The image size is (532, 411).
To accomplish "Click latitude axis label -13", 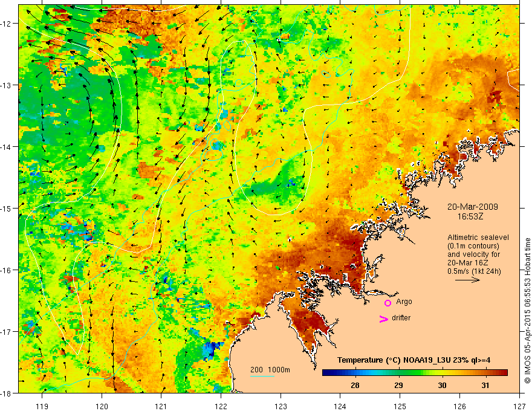I will click(7, 85).
